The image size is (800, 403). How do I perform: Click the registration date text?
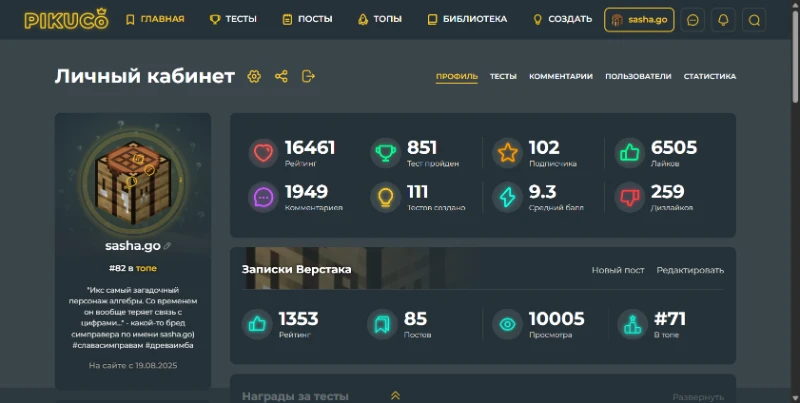pos(133,365)
